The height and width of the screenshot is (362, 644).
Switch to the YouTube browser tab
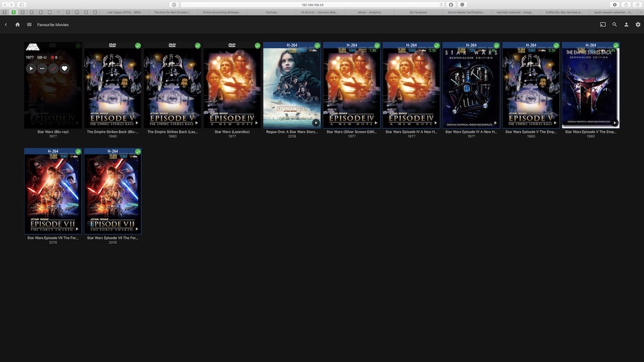(271, 12)
